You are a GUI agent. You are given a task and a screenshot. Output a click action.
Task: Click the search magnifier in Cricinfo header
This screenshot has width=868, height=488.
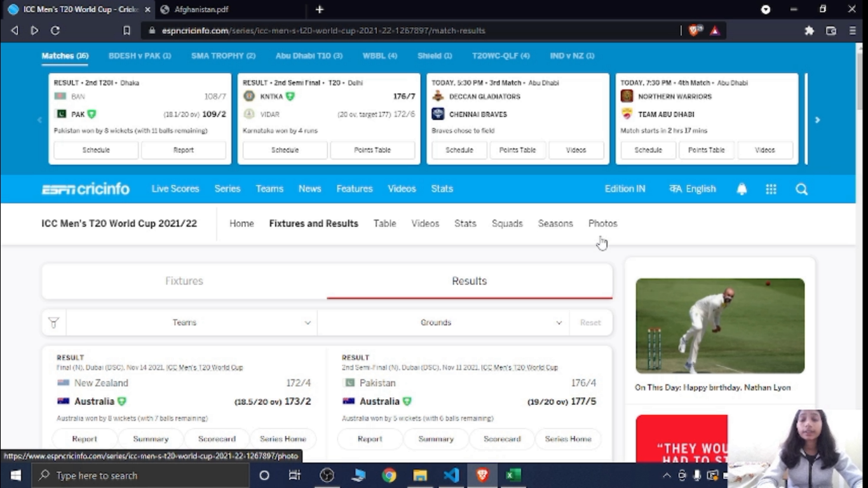pos(801,189)
